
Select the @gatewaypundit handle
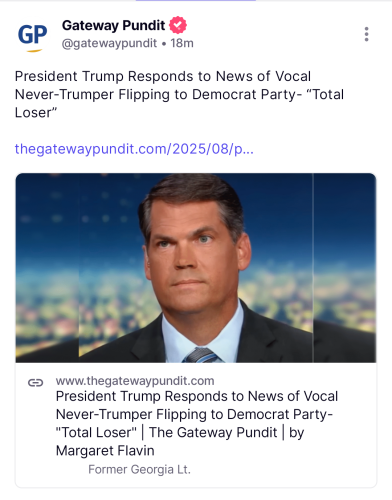(109, 43)
